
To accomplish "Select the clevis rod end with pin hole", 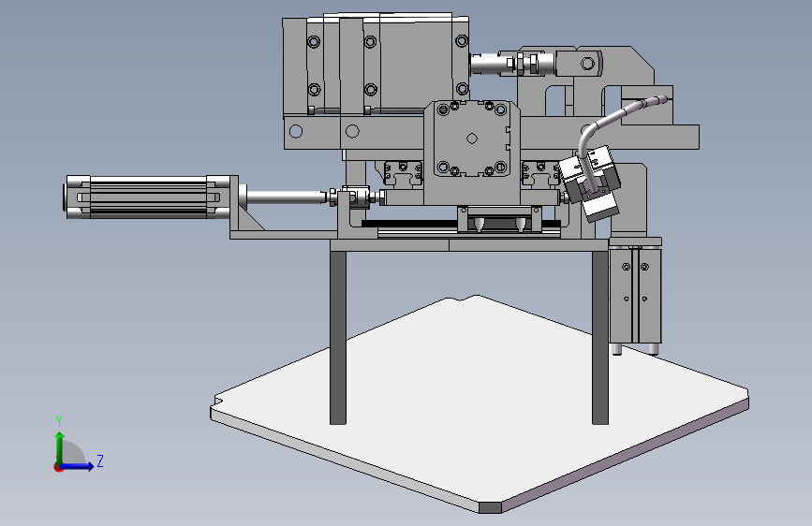I will [579, 63].
